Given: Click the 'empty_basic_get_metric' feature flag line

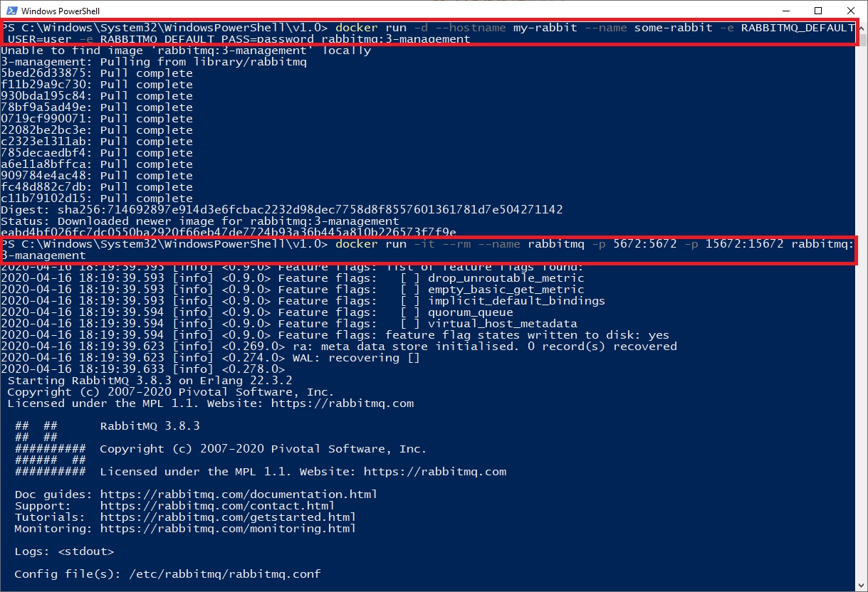Looking at the screenshot, I should (x=293, y=290).
